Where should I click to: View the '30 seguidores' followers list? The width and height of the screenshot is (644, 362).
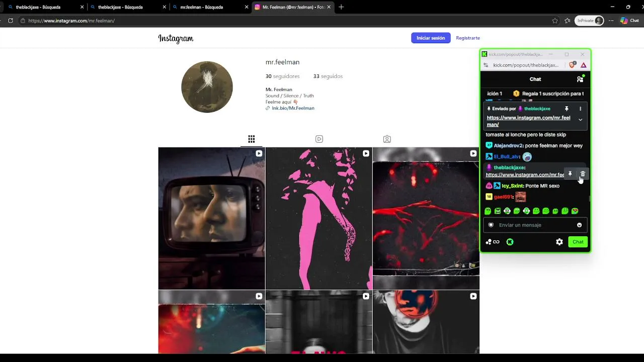tap(282, 76)
